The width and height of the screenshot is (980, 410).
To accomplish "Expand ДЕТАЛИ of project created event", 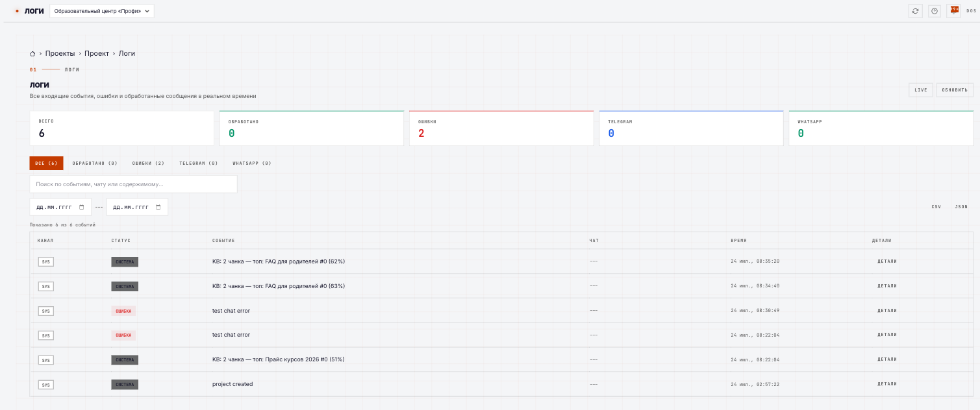I will [886, 384].
